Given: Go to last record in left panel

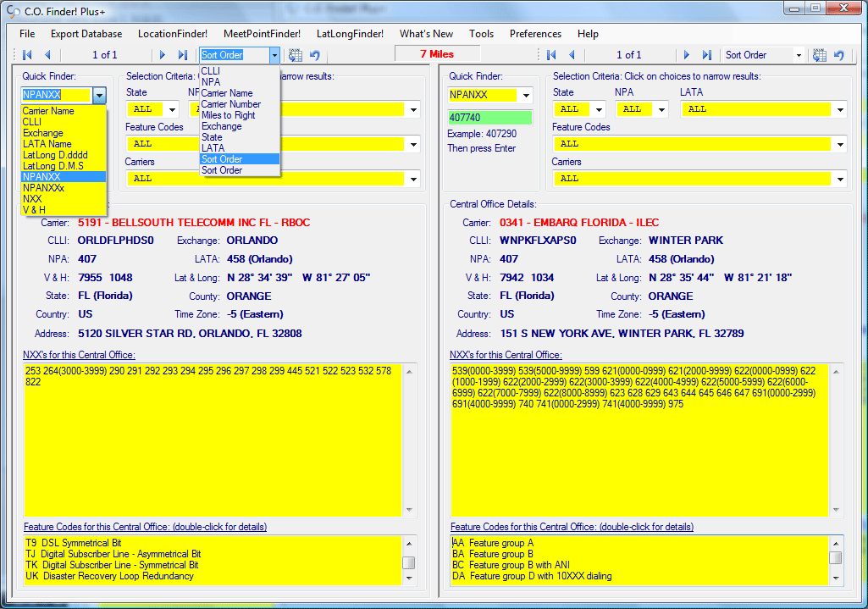Looking at the screenshot, I should 182,55.
